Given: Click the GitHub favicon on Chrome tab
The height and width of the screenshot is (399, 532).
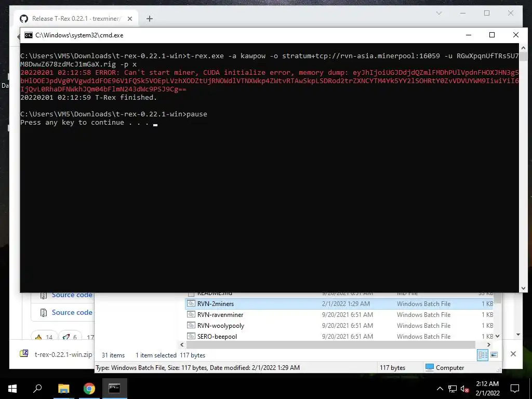Looking at the screenshot, I should click(24, 19).
